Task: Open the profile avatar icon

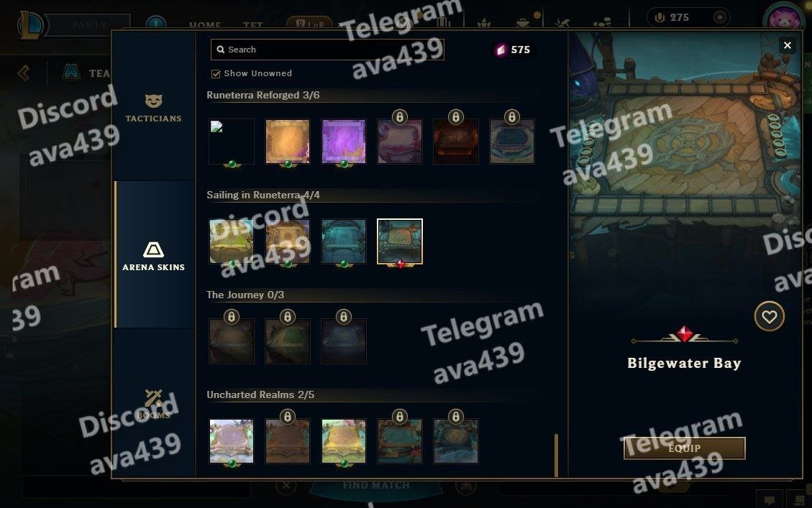Action: [x=783, y=19]
